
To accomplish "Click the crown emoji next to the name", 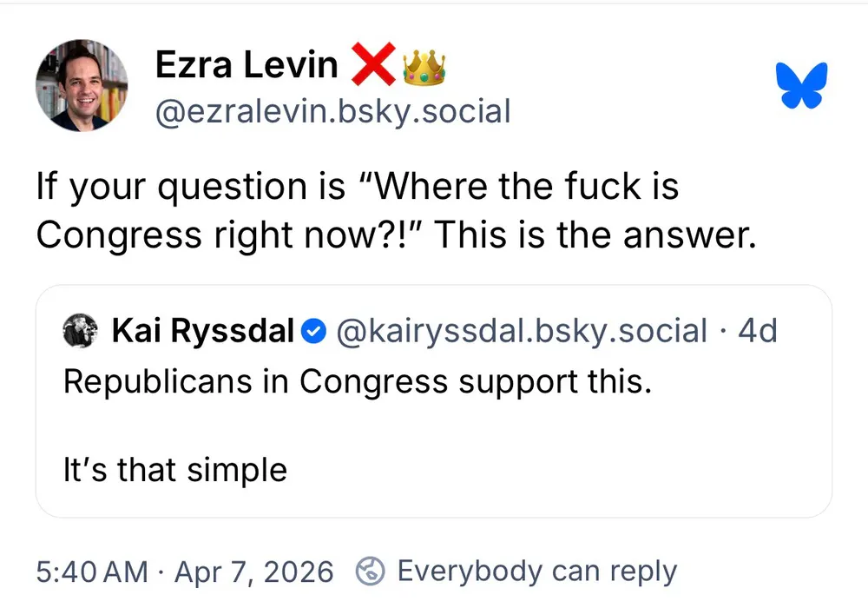I will (x=424, y=66).
